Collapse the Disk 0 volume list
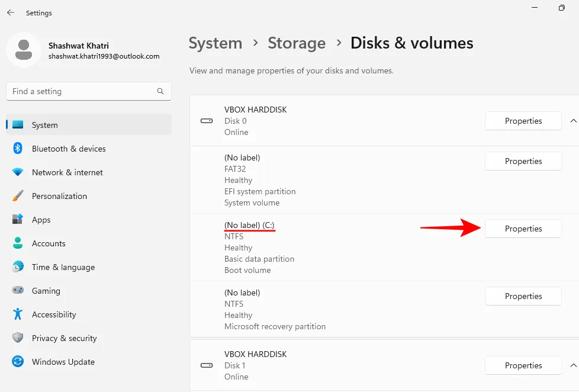579x392 pixels. [x=573, y=121]
